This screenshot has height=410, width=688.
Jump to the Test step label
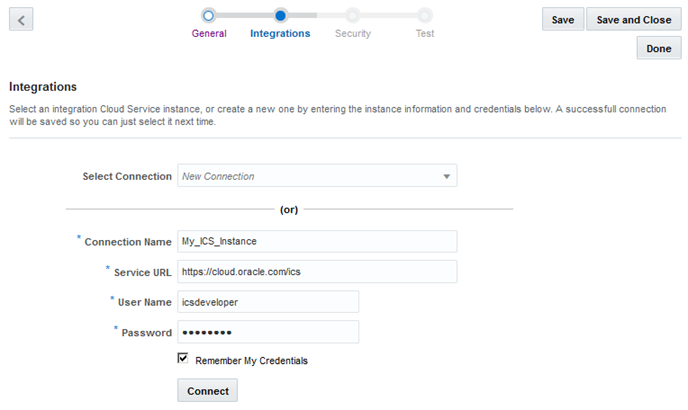pyautogui.click(x=425, y=33)
